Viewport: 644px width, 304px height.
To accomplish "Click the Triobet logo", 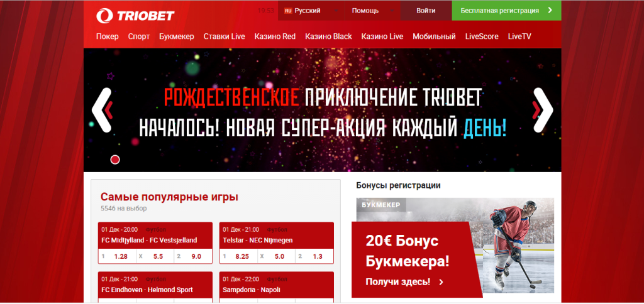I will tap(136, 16).
